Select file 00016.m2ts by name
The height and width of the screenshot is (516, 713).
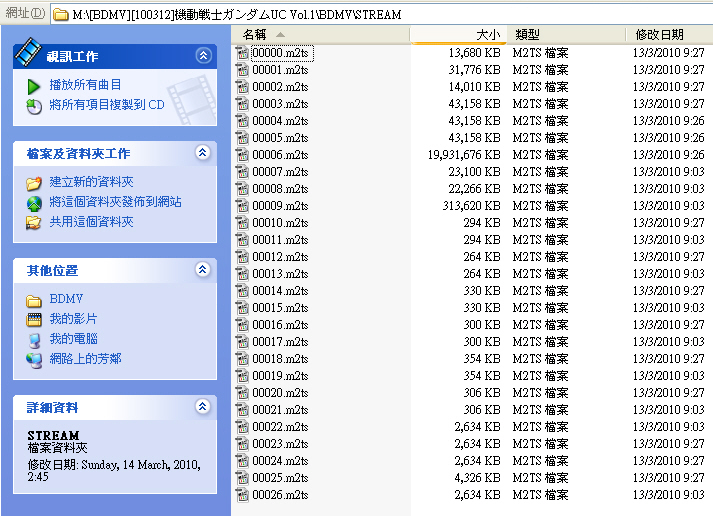pyautogui.click(x=280, y=325)
